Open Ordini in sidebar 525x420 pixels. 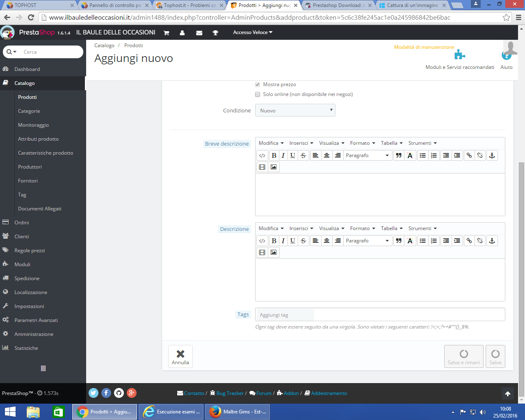tap(22, 223)
